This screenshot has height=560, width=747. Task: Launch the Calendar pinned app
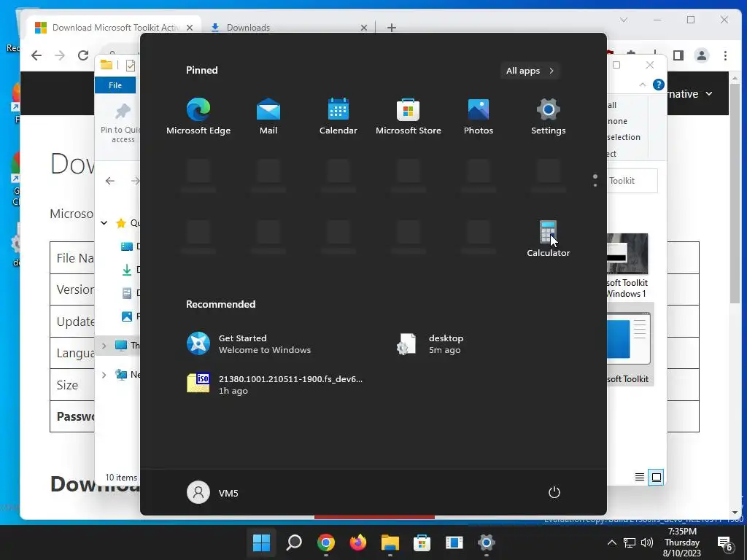click(x=338, y=116)
